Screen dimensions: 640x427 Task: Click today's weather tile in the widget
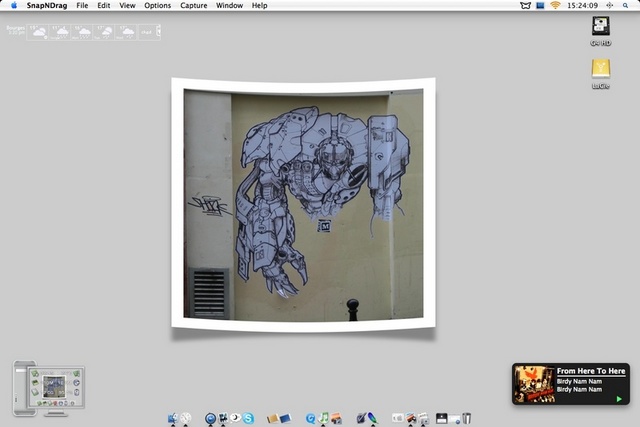point(38,32)
